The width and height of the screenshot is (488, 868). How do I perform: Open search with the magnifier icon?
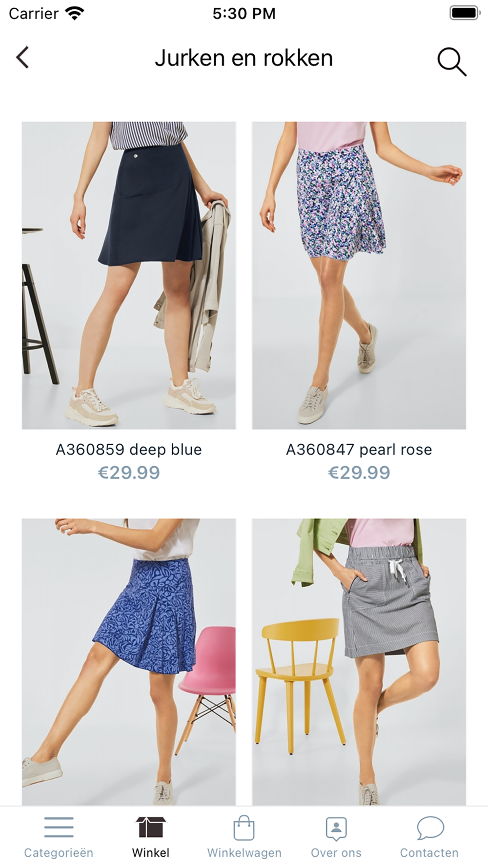click(x=451, y=62)
